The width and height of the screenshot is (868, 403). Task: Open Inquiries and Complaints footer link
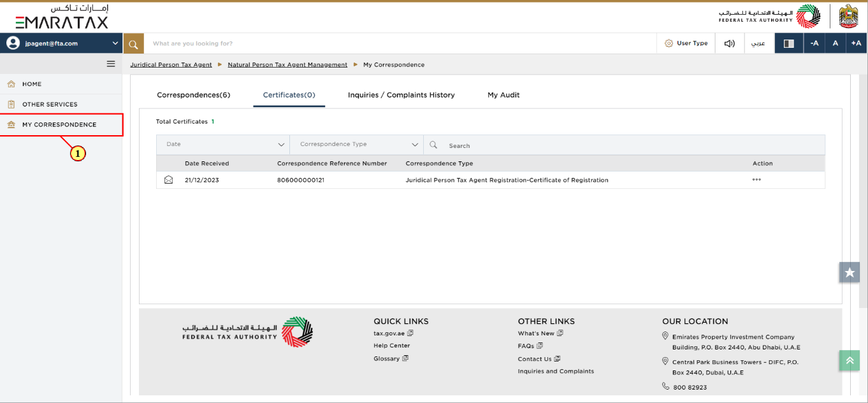pos(556,371)
